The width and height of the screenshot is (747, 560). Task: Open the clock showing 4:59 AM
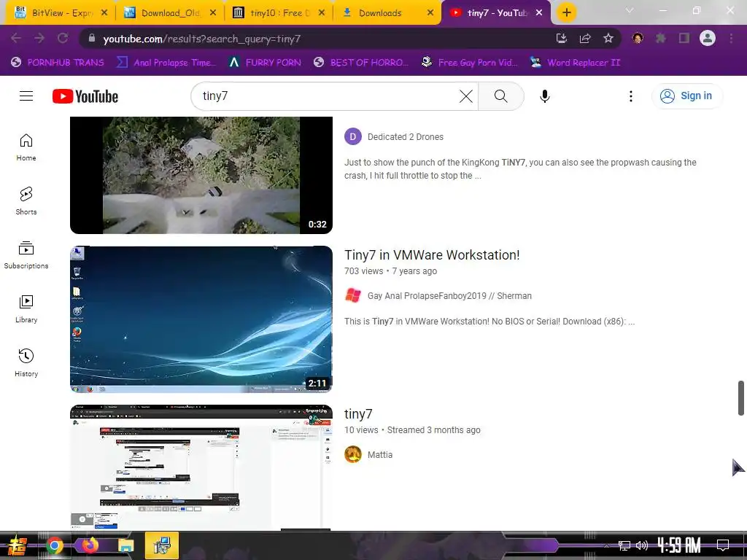pos(679,545)
